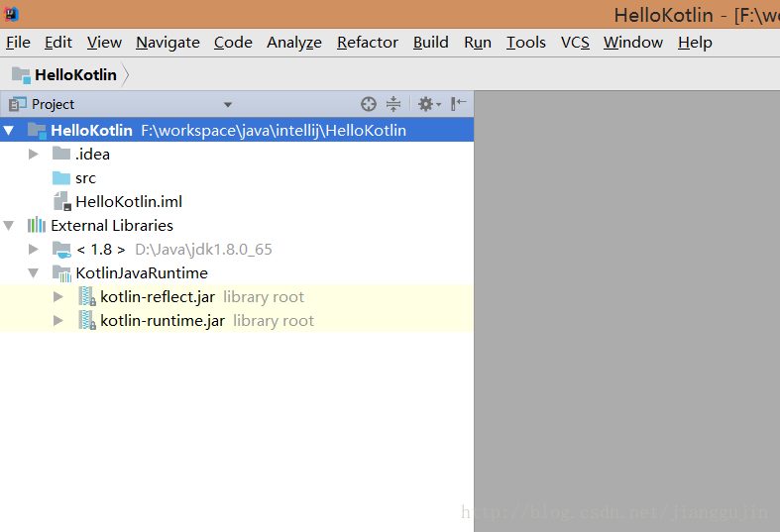780x532 pixels.
Task: Expand kotlin-runtime.jar
Action: tap(58, 321)
